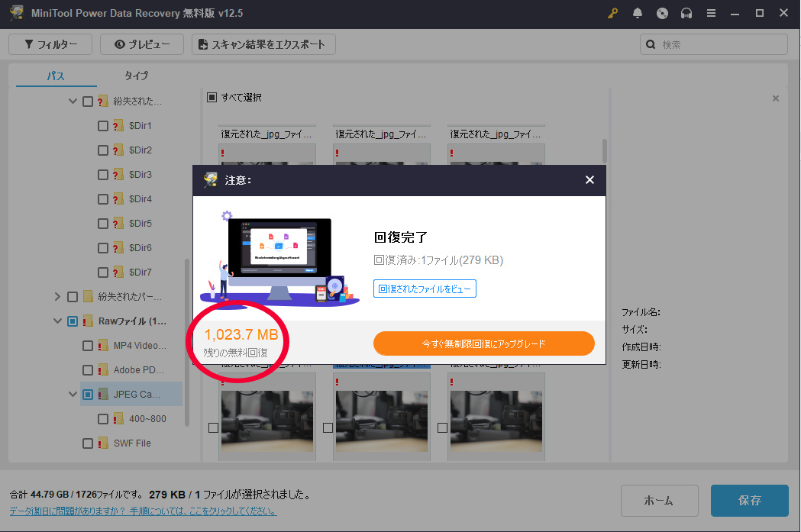
Task: Check the $Dir4 checkbox
Action: click(x=102, y=199)
